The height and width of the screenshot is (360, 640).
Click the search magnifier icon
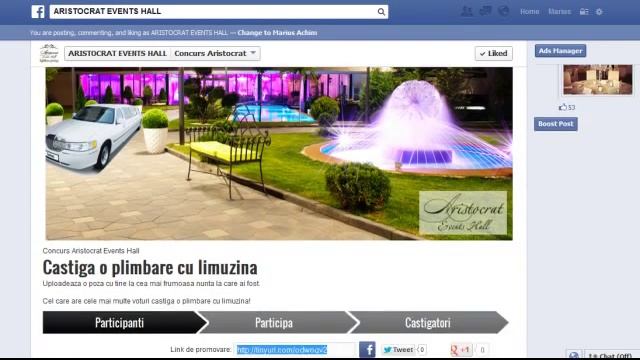[381, 12]
